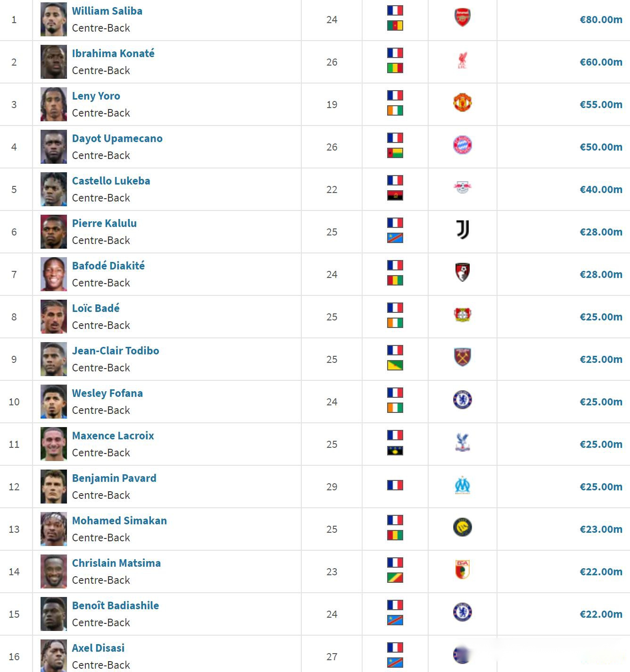
Task: Click Chelsea crest in Wesley Fofana row
Action: pos(462,400)
